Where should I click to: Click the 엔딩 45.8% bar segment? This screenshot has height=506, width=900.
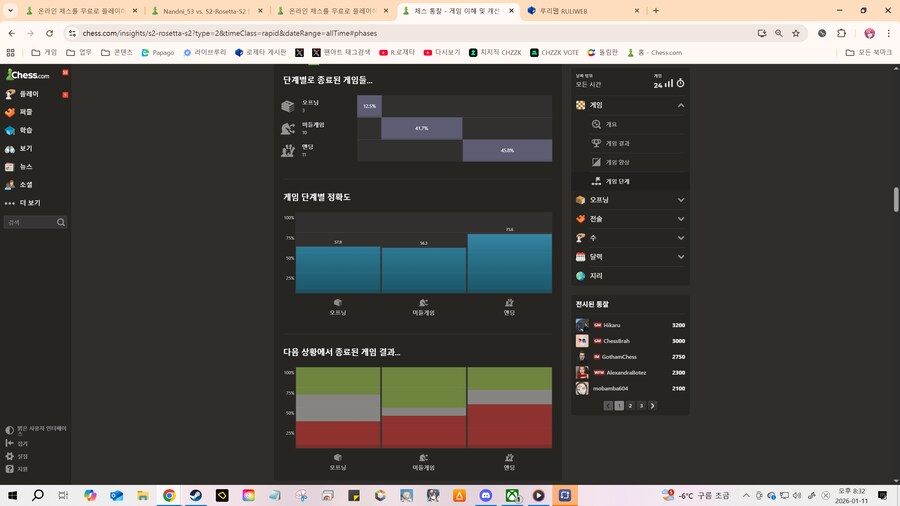tap(507, 150)
